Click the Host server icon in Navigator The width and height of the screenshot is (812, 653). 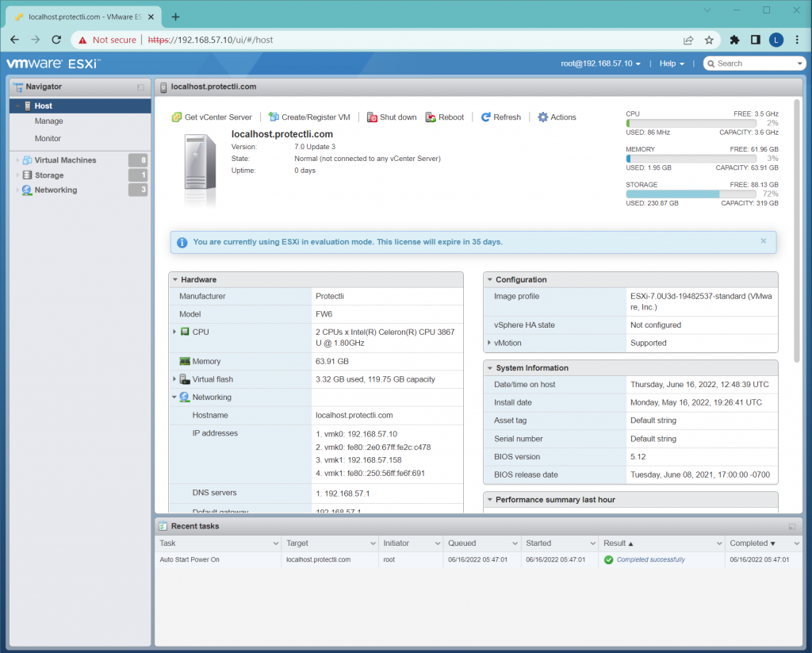(28, 106)
